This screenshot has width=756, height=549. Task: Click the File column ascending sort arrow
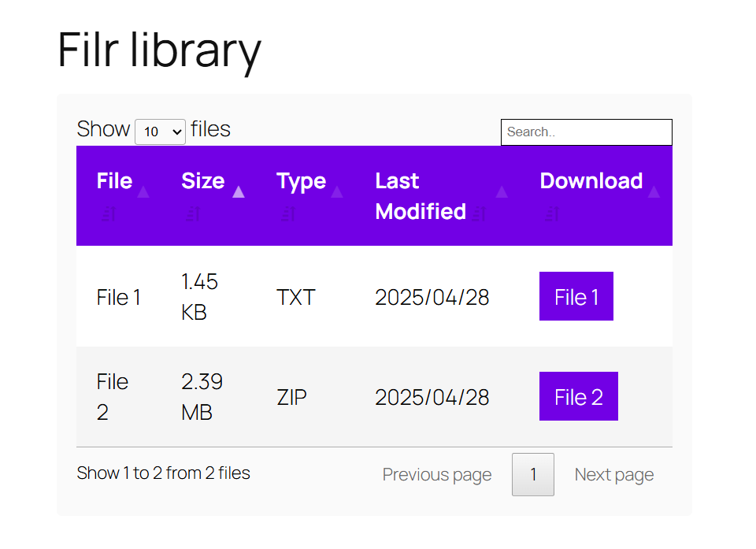143,192
